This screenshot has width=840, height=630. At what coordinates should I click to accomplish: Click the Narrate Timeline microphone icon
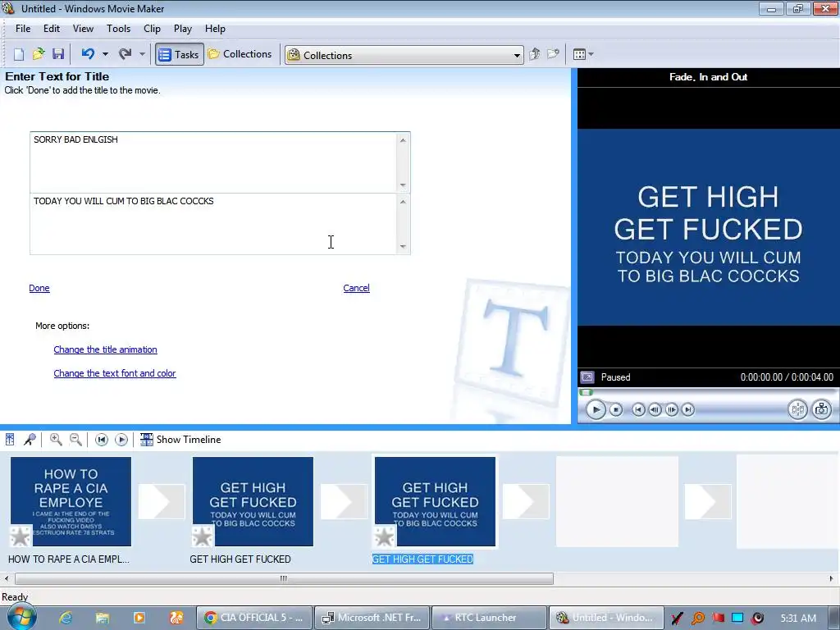click(x=30, y=440)
